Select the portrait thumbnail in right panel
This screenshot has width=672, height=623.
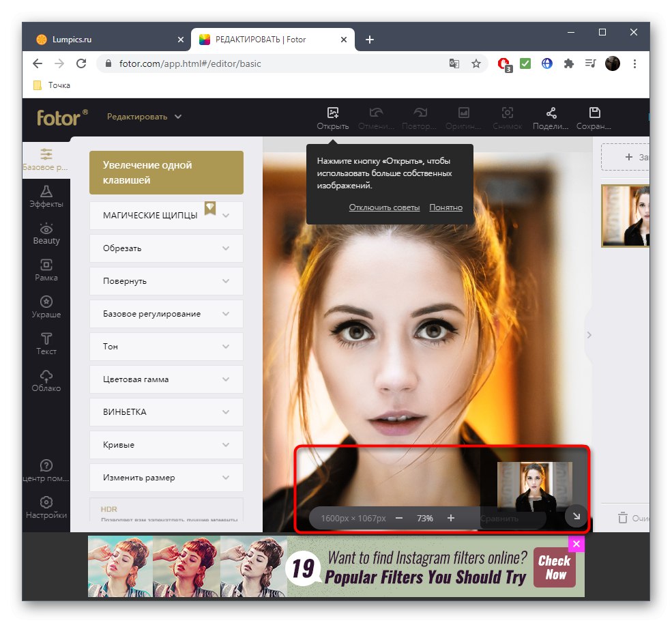626,216
